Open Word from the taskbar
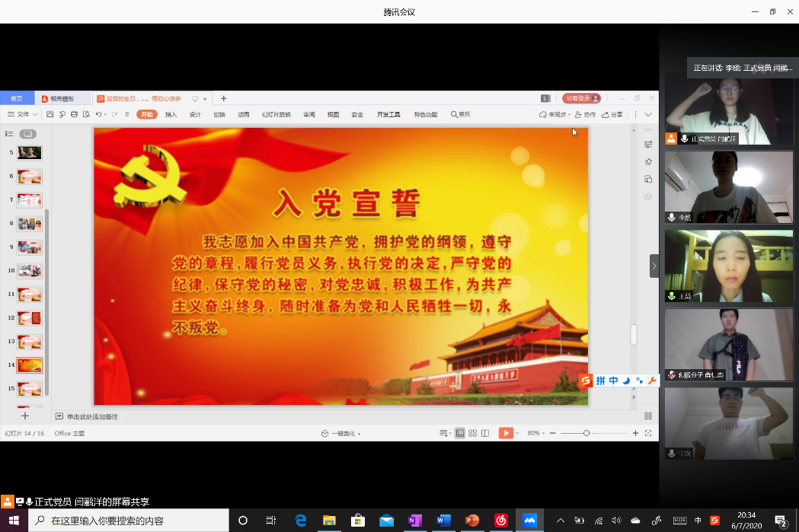Screen dimensions: 799x532 (444, 521)
